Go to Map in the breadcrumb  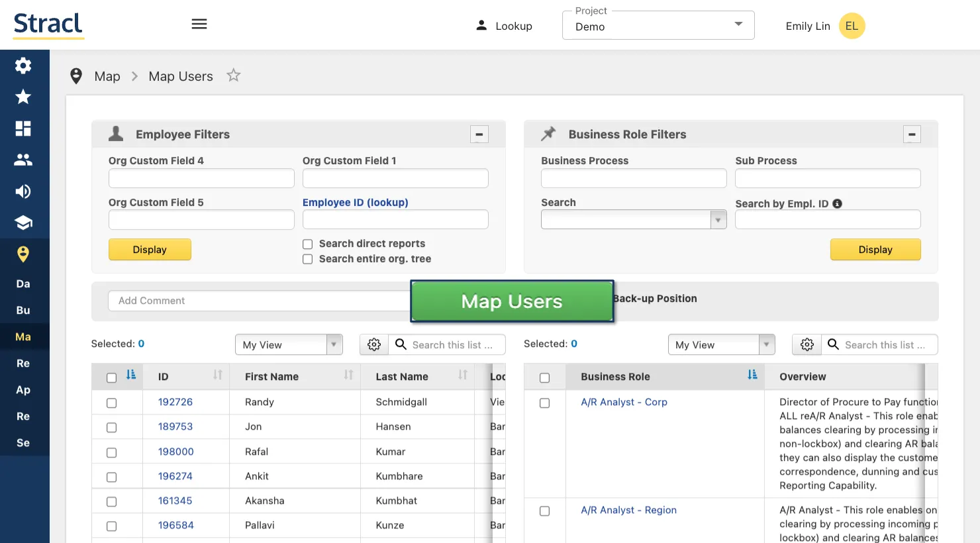[x=107, y=76]
